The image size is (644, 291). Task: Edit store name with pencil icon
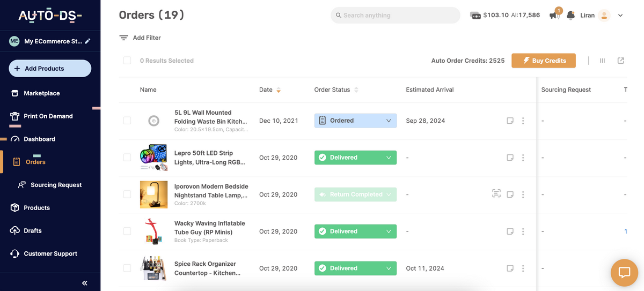(x=88, y=41)
